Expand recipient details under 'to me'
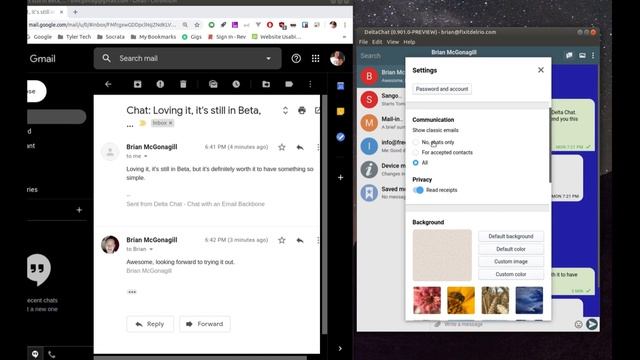The width and height of the screenshot is (640, 360). click(146, 156)
